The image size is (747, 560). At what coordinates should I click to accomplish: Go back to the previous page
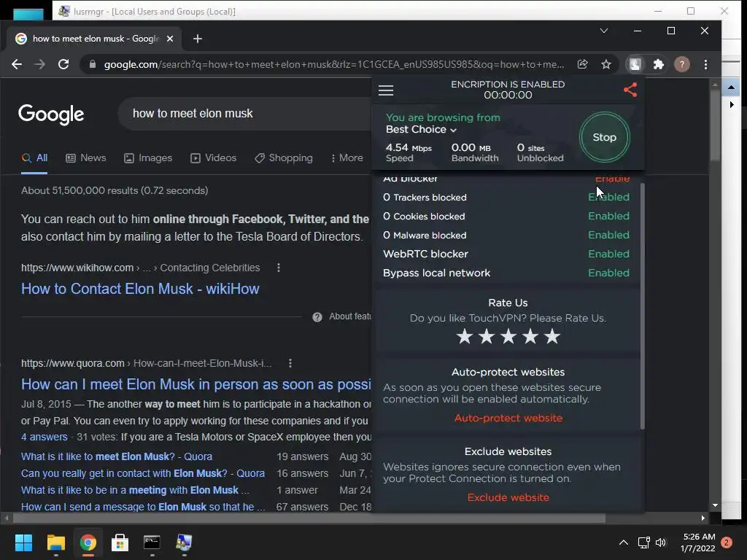[x=17, y=64]
